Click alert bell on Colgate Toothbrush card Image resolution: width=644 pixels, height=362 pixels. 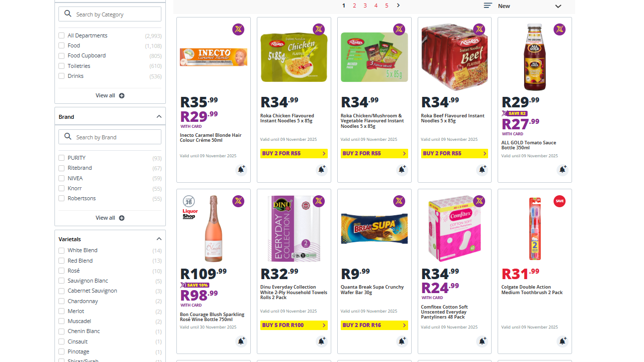[562, 342]
